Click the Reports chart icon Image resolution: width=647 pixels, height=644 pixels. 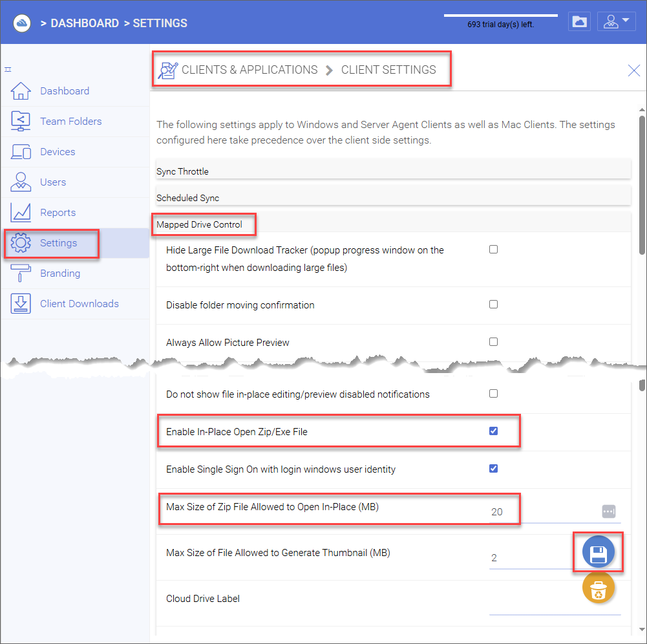[x=21, y=213]
